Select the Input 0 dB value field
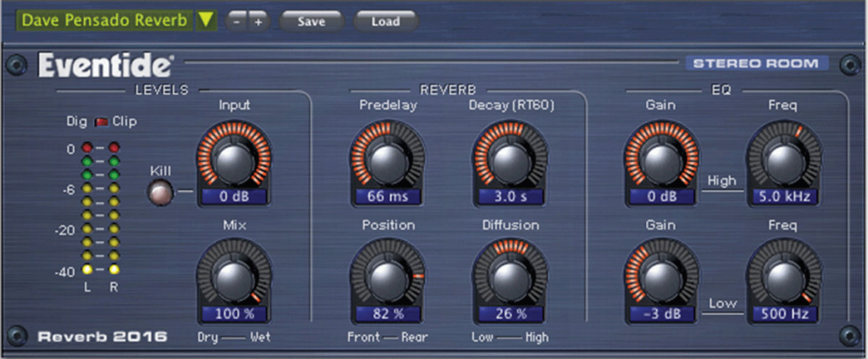868x359 pixels. pyautogui.click(x=234, y=196)
